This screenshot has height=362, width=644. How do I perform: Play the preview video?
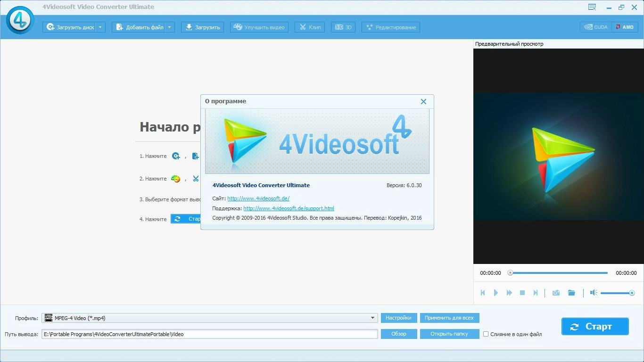coord(496,293)
